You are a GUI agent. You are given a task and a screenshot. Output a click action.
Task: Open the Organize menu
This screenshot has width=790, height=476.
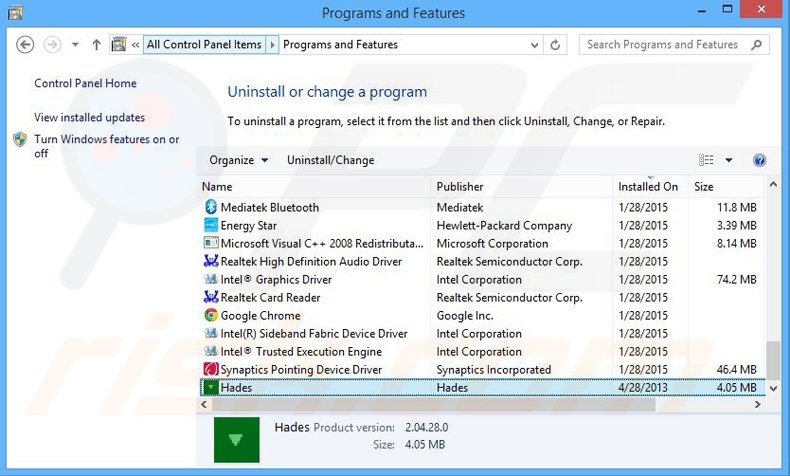238,160
